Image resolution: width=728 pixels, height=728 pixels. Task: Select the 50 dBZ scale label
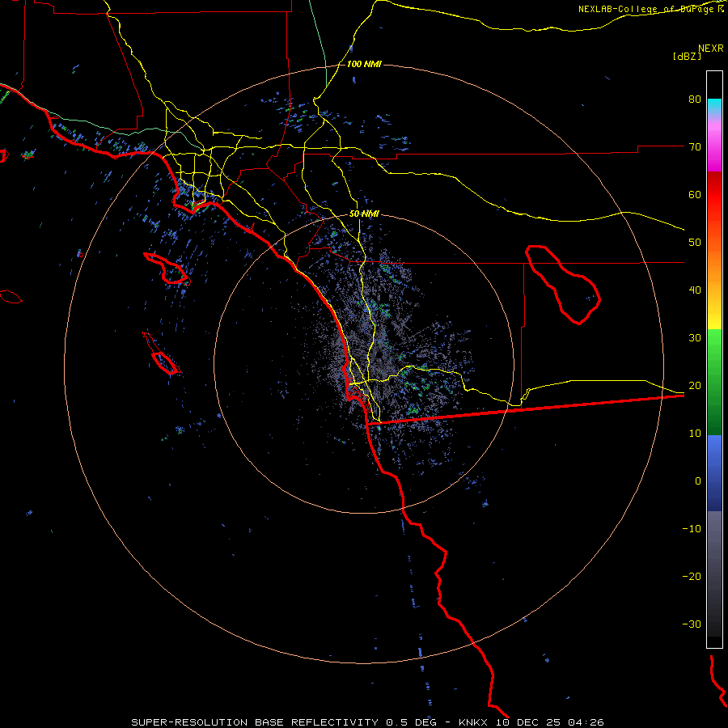pyautogui.click(x=695, y=243)
